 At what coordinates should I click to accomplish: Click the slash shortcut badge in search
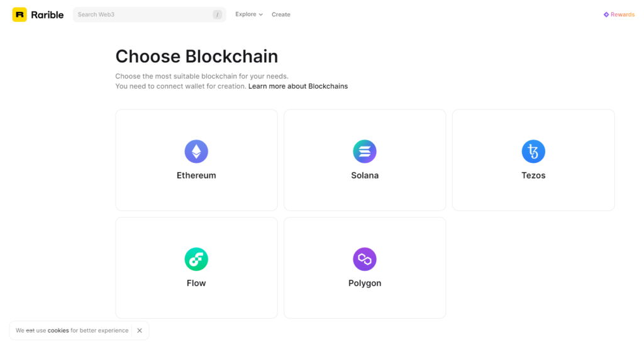click(217, 15)
